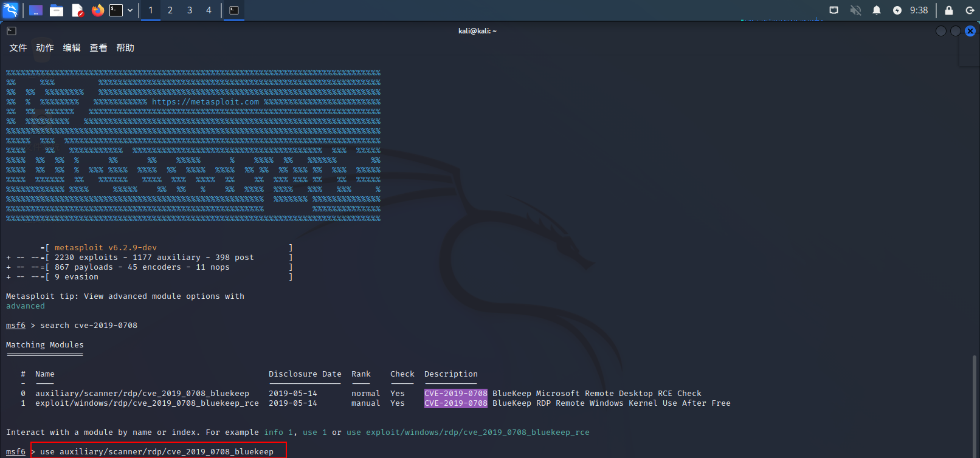The width and height of the screenshot is (980, 458).
Task: Click 'BlueKeep Microsoft Remote Desktop RCE Check' description
Action: coord(597,394)
